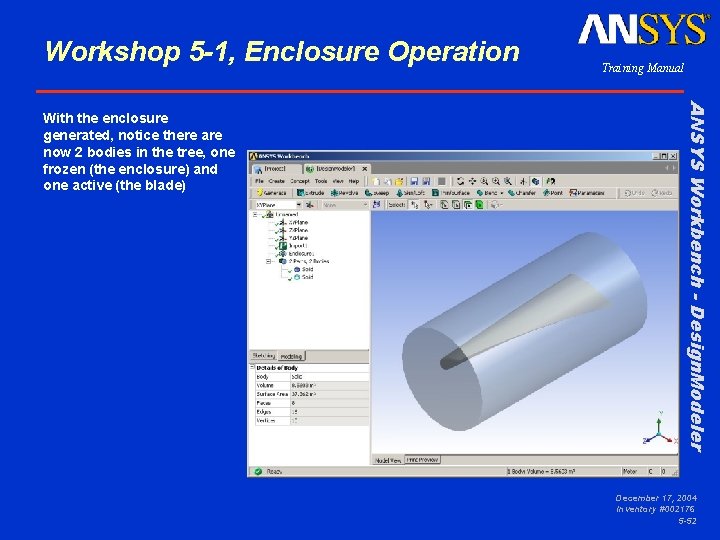Open the Create menu
Viewport: 720px width, 540px height.
(276, 181)
